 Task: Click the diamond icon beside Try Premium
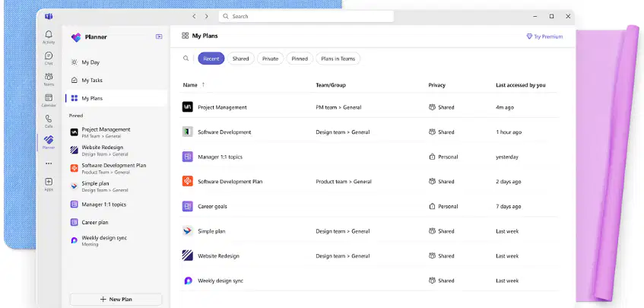[529, 37]
